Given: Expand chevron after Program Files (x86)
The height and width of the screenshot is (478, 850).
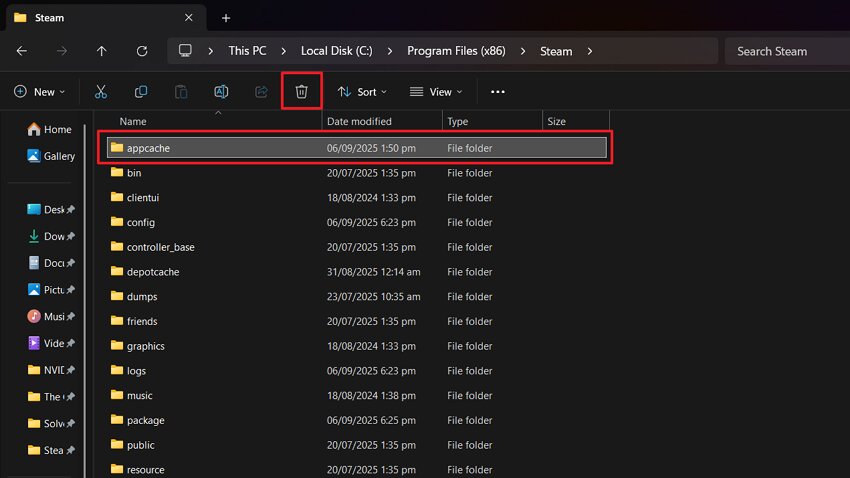Looking at the screenshot, I should pyautogui.click(x=523, y=51).
